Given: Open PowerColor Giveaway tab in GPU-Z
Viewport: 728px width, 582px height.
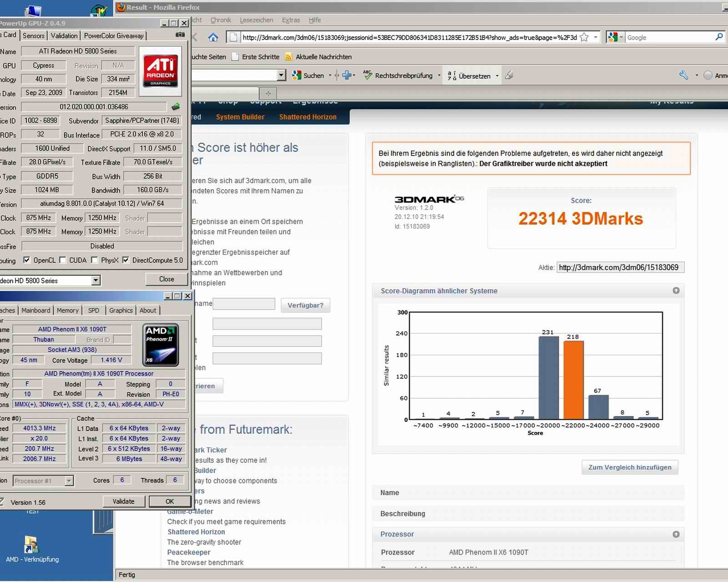Looking at the screenshot, I should [114, 35].
